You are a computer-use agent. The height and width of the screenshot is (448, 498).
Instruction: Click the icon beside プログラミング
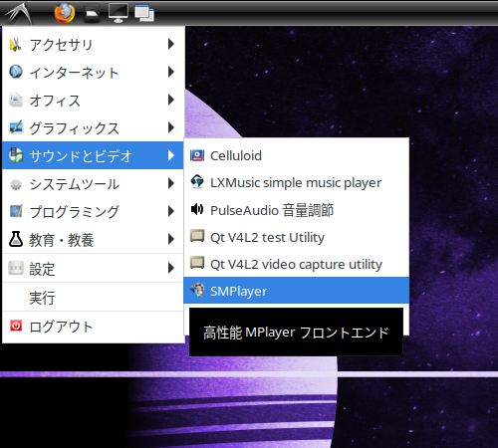16,211
